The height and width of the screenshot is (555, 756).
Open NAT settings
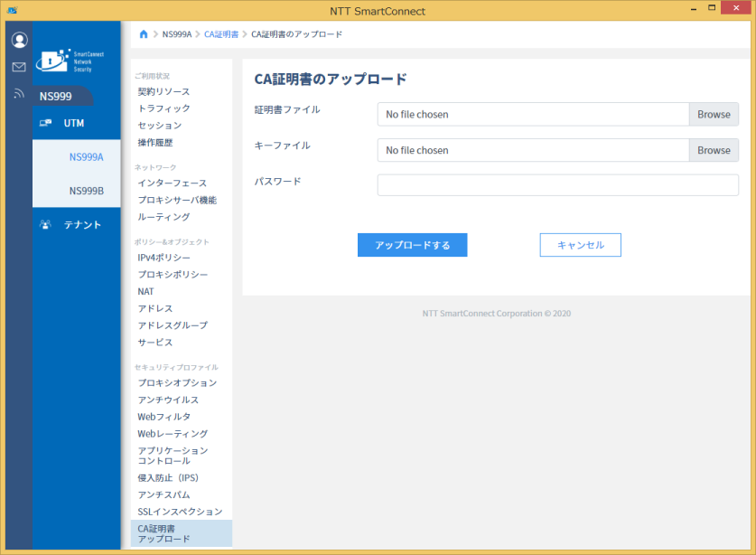coord(145,291)
